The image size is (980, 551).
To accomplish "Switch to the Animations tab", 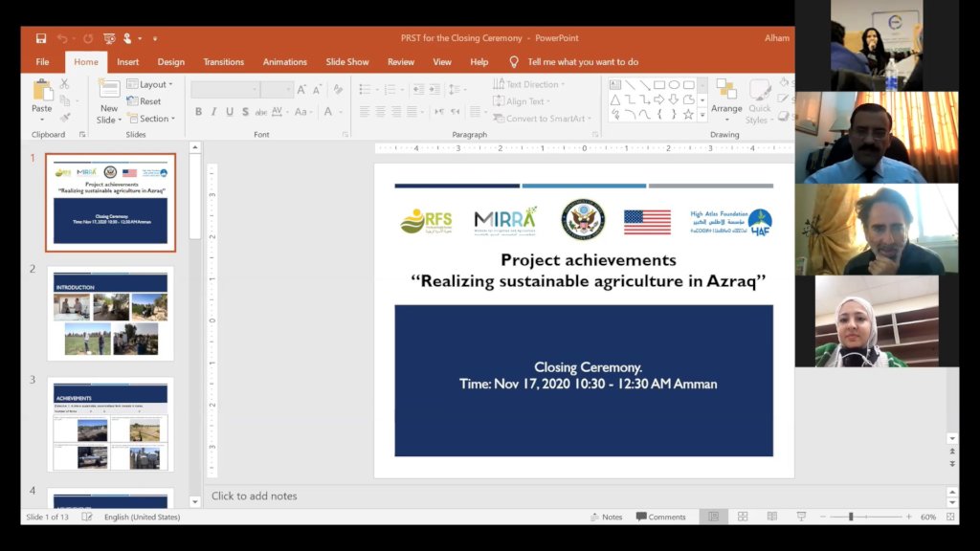I will 284,62.
